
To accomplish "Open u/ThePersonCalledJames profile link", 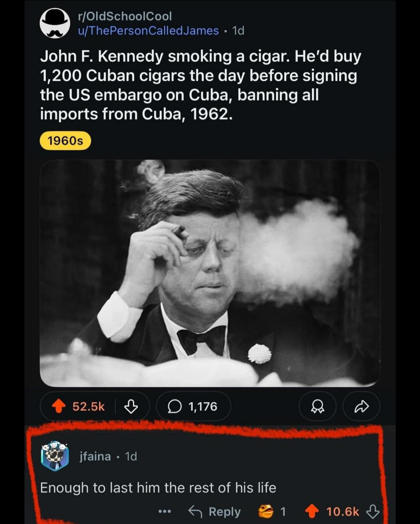I will pos(148,31).
